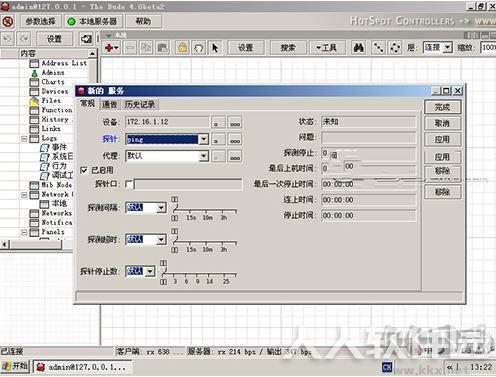Click the minus remove icon on map toolbar
Viewport: 496px width, 377px height.
click(x=130, y=48)
